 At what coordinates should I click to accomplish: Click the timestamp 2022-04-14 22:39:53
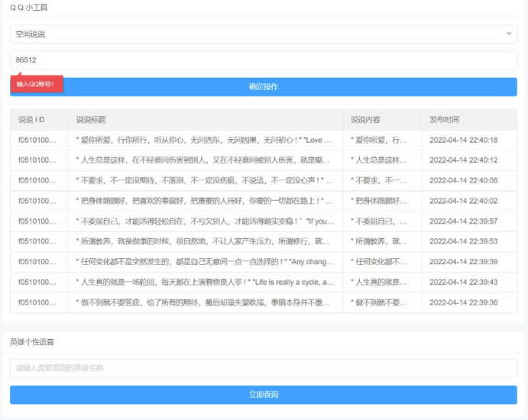click(463, 241)
